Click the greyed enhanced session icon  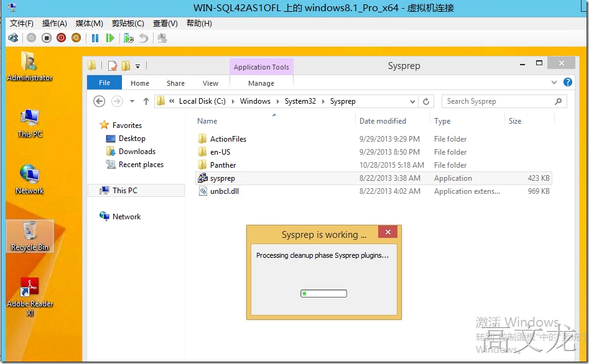pyautogui.click(x=162, y=38)
